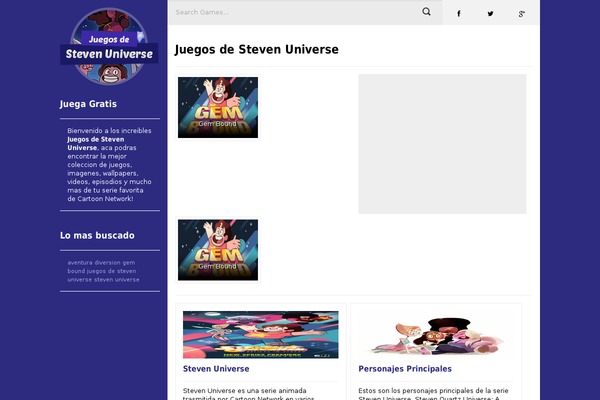Click the bold 'Juegos de Steven Universe' welcome text
Screen dimensions: 600x400
(96, 144)
